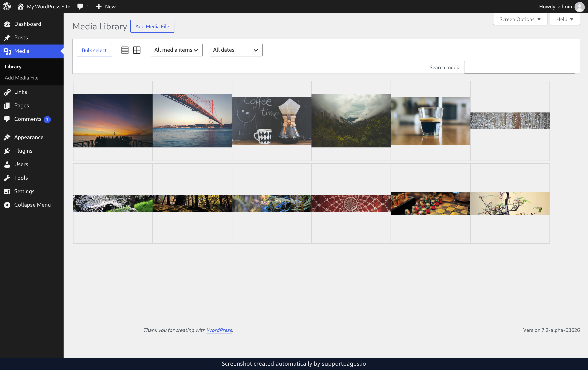Open the admin avatar at the top right
Image resolution: width=588 pixels, height=370 pixels.
coord(579,7)
